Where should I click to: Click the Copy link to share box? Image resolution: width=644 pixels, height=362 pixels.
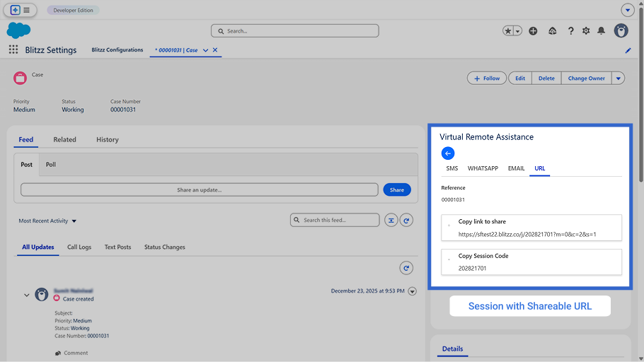pos(531,228)
